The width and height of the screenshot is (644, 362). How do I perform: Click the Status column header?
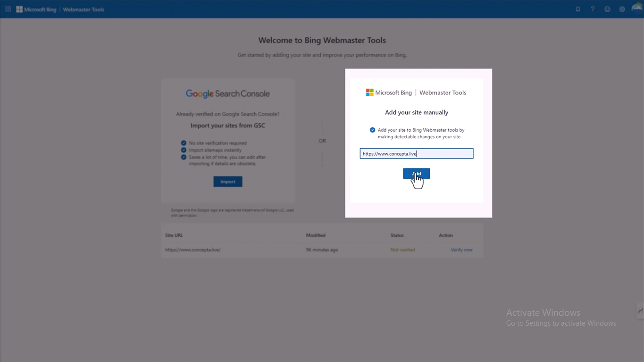(x=397, y=235)
